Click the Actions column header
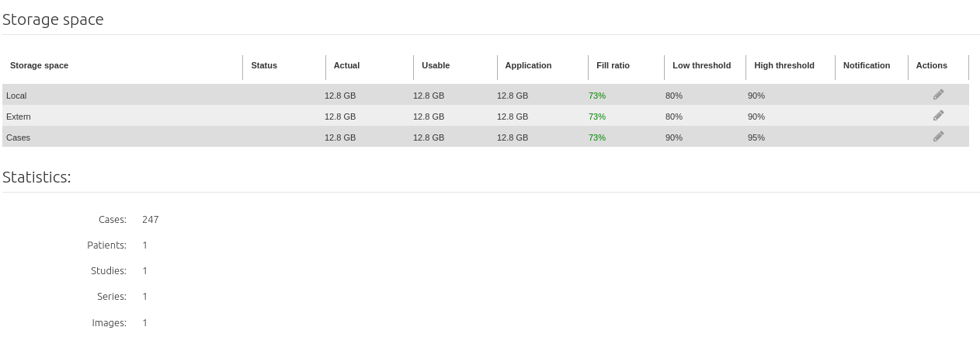Screen dimensions: 980x341 (932, 65)
